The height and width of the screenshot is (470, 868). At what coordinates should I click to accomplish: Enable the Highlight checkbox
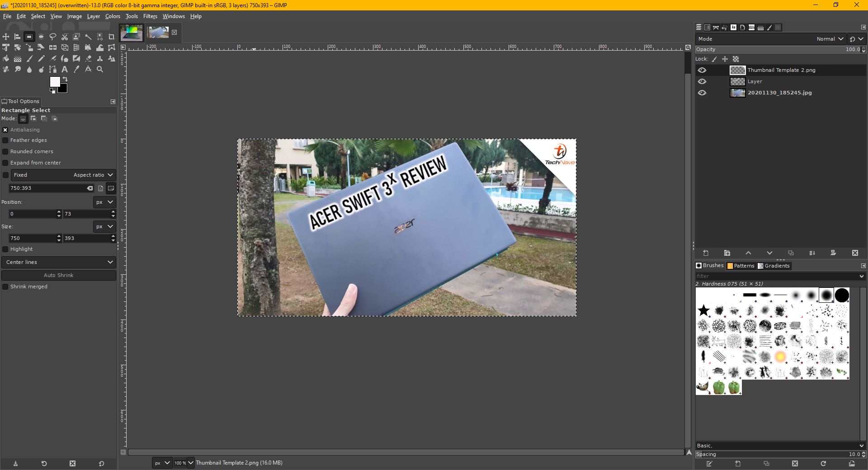(x=5, y=249)
